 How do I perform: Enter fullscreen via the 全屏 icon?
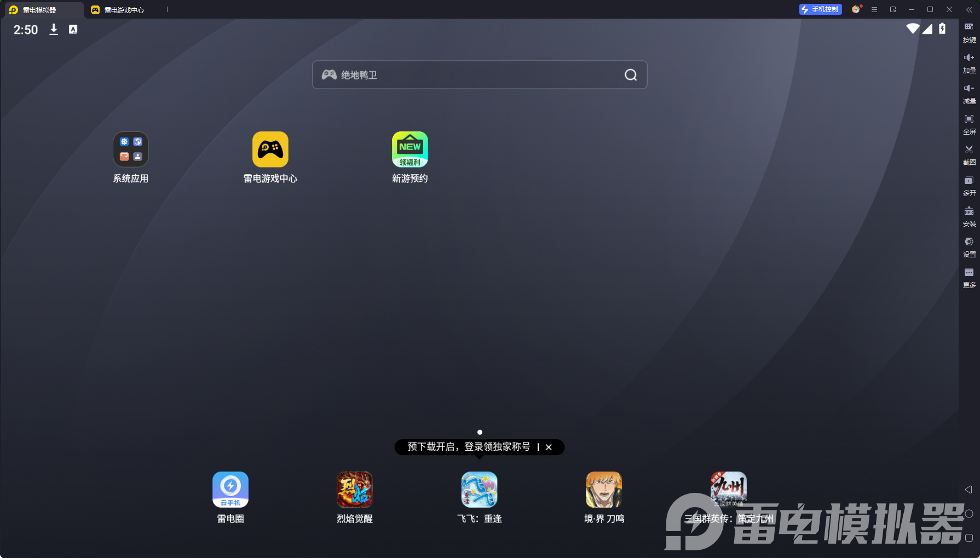click(x=969, y=125)
